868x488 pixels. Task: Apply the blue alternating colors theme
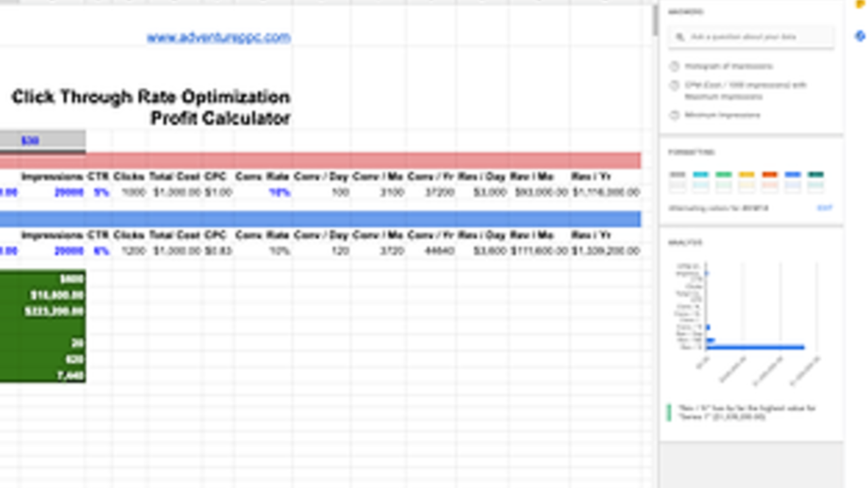(x=793, y=180)
